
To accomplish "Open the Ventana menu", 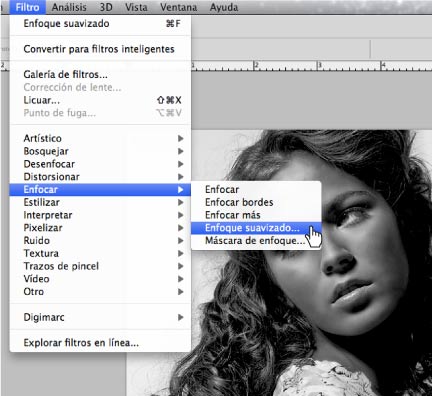I will 178,7.
